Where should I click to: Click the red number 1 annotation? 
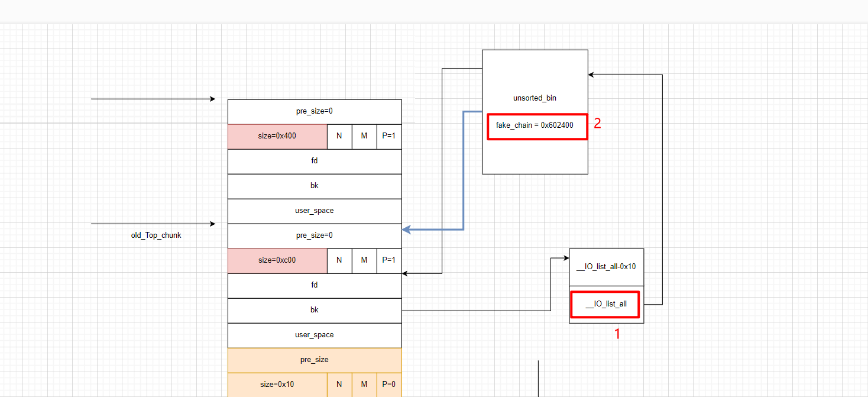click(617, 334)
